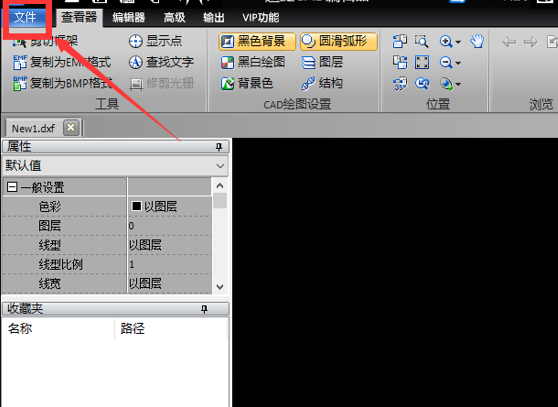This screenshot has width=558, height=407.
Task: Click the rotate clockwise icon
Action: (400, 62)
